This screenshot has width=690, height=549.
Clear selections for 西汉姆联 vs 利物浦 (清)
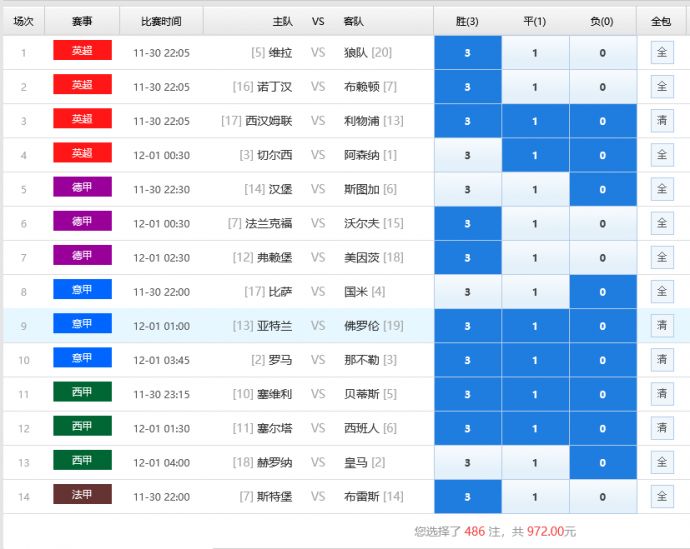[x=662, y=121]
